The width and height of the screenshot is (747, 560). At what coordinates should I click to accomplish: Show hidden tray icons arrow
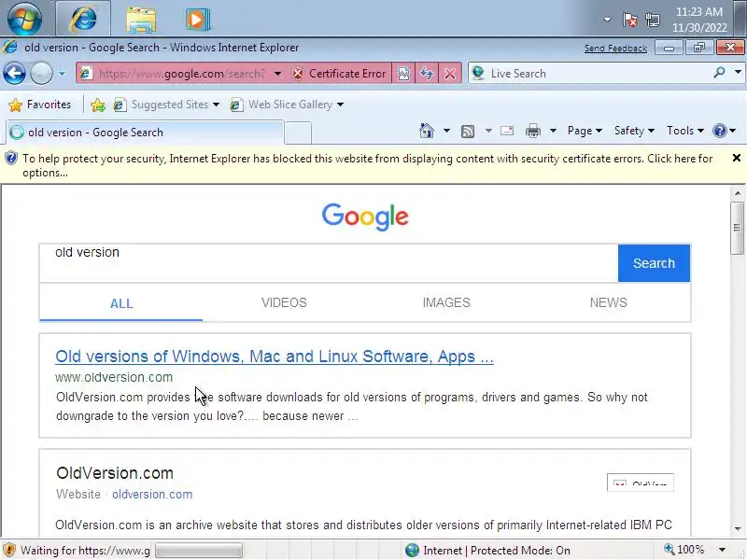607,20
